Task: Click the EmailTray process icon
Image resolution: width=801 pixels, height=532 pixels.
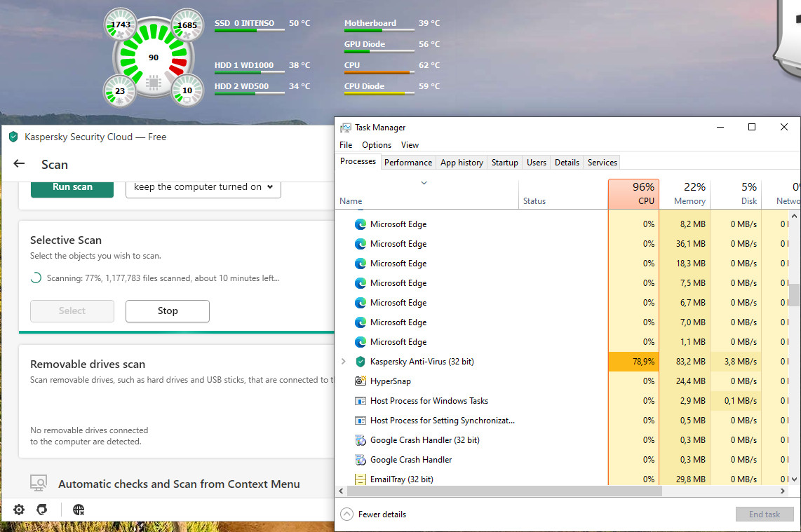Action: click(x=360, y=479)
